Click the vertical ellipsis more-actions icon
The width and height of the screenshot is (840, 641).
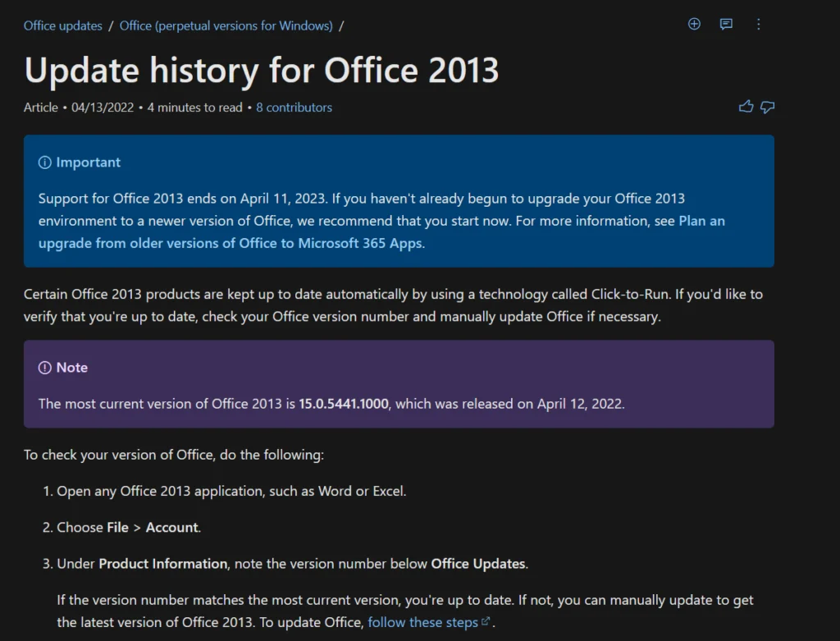[x=758, y=24]
